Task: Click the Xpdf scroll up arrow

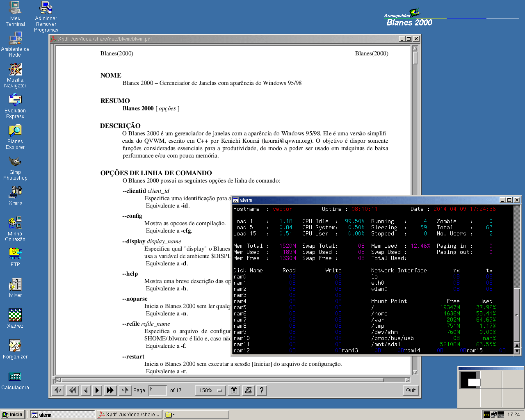Action: click(x=415, y=48)
